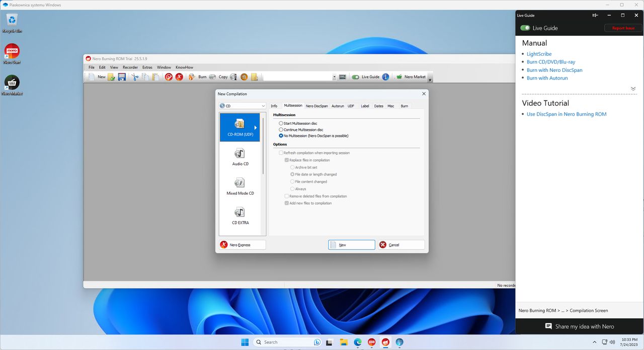Click the Eject disc toolbar icon
Viewport: 644px width, 350px height.
(x=244, y=77)
